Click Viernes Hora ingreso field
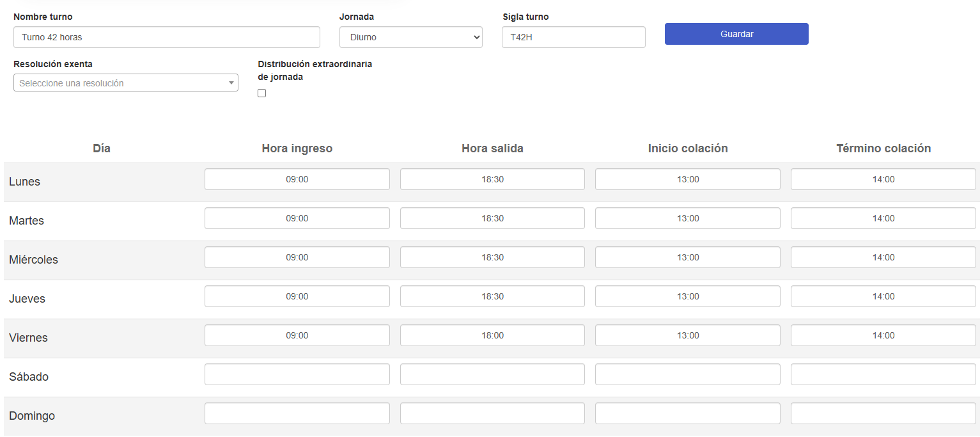 click(297, 336)
